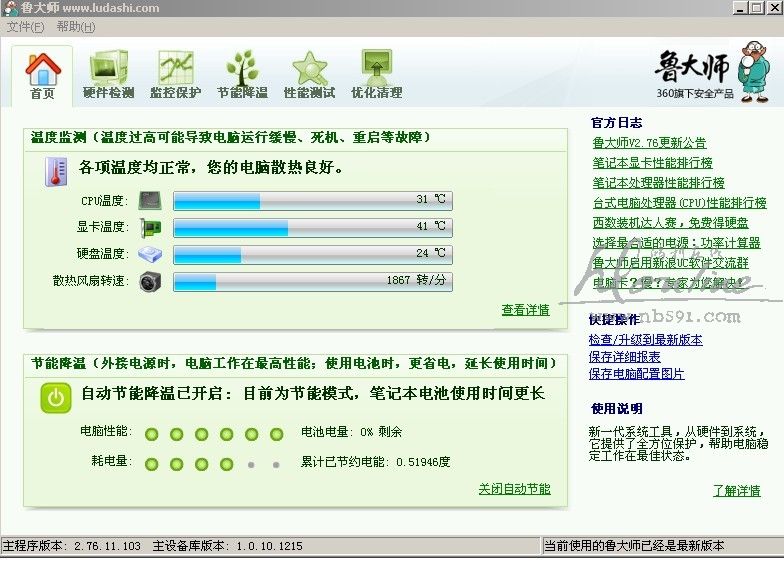Open the 笔记本显卡性能排行榜 link

(652, 163)
